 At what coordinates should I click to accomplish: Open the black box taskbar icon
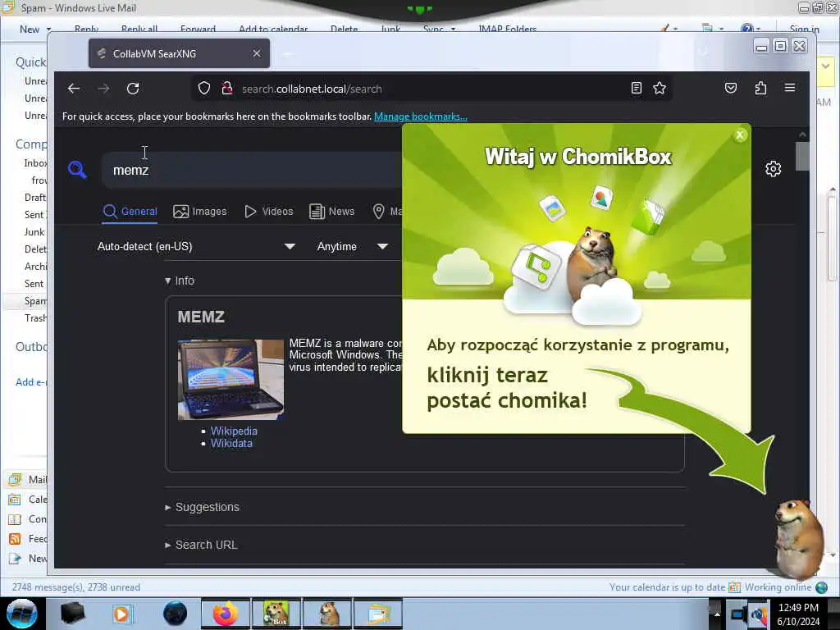pos(72,614)
